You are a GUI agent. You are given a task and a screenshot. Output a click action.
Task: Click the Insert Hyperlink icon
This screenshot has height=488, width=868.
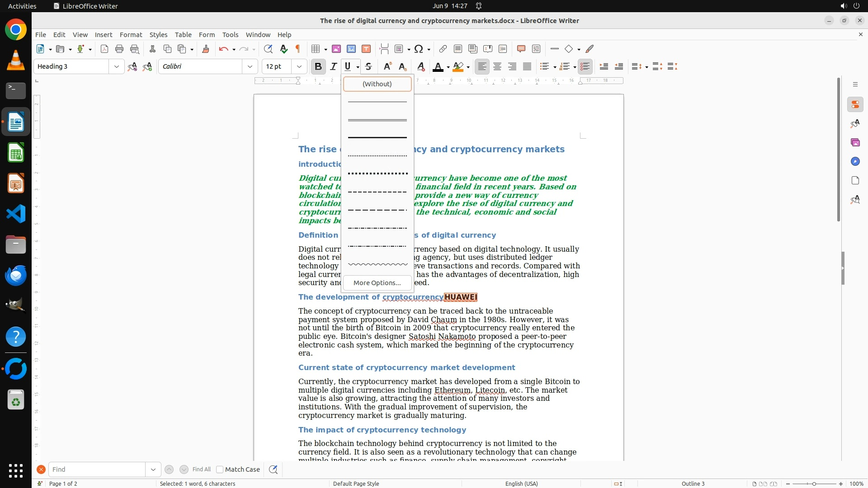(443, 49)
